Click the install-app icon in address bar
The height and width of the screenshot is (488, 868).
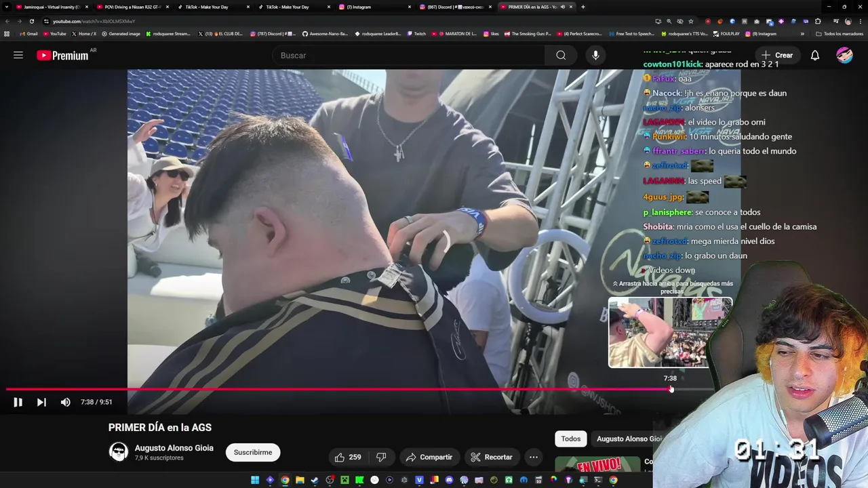[658, 21]
